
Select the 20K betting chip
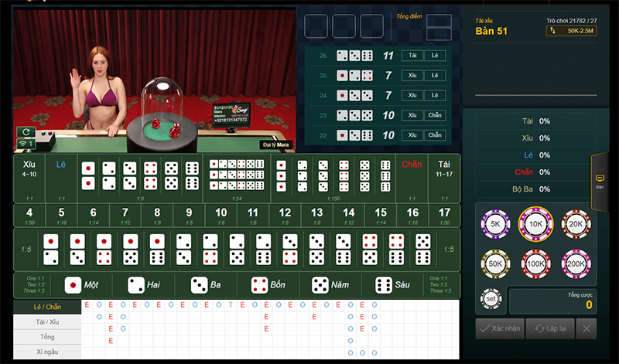tap(576, 224)
